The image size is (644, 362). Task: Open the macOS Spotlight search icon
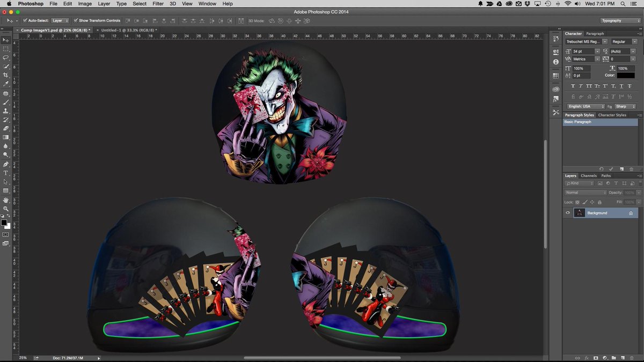point(623,4)
